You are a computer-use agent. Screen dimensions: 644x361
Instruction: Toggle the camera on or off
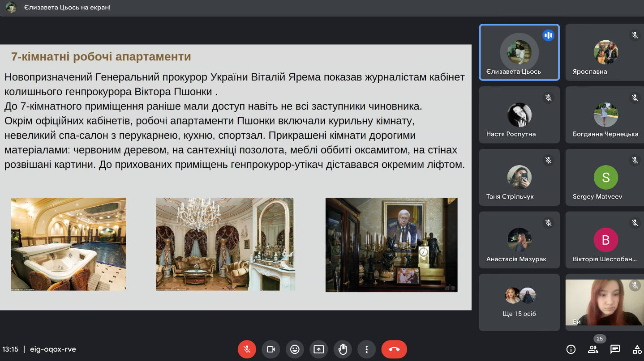[x=270, y=349]
